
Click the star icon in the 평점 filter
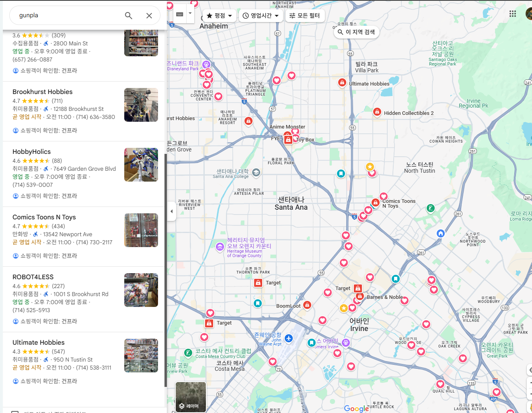210,16
